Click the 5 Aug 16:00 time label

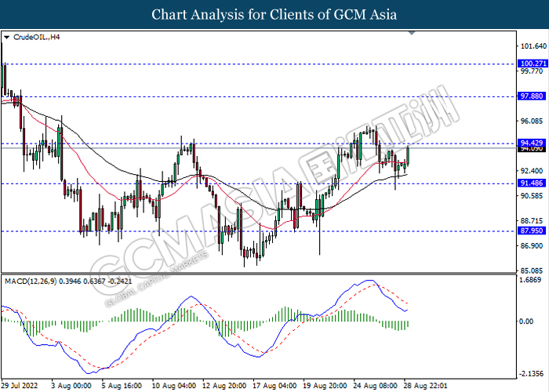pyautogui.click(x=122, y=386)
